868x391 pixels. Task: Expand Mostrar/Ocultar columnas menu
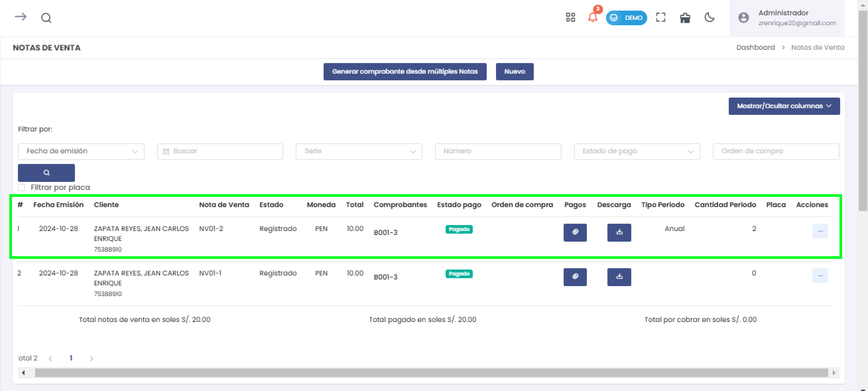(784, 106)
